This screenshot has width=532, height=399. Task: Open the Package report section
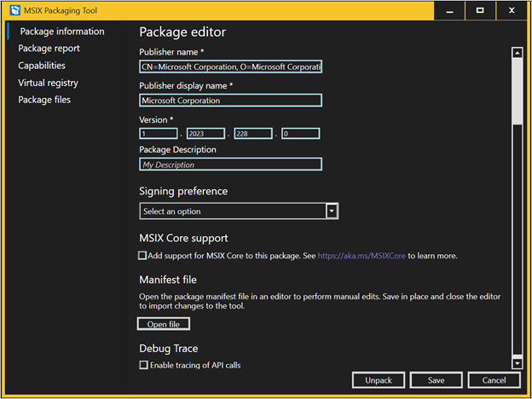(49, 49)
